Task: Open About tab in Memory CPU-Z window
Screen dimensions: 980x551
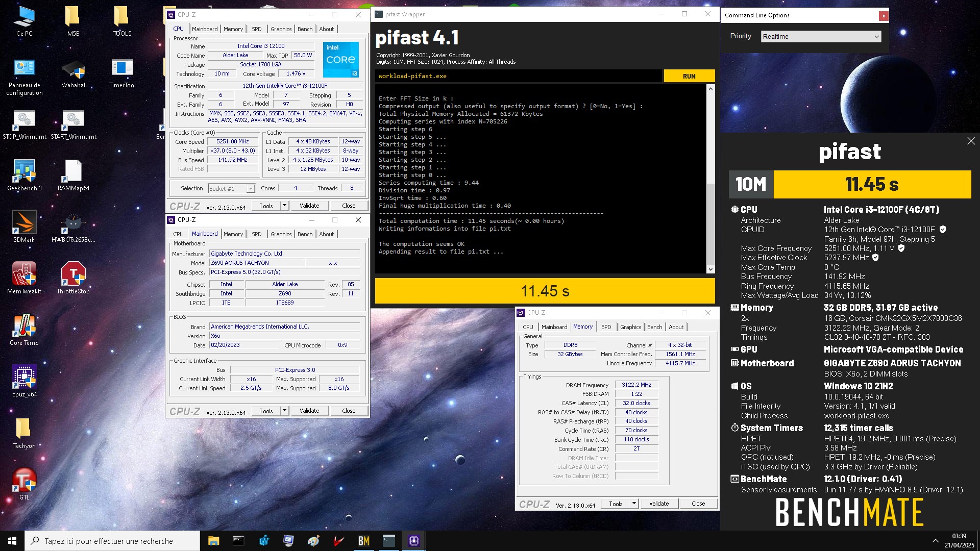Action: click(x=676, y=327)
